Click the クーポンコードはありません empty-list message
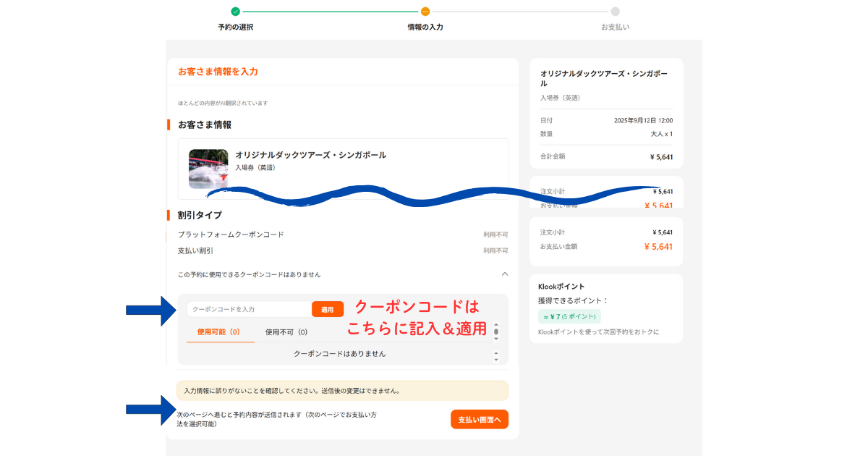Viewport: 868px width, 456px height. coord(340,354)
